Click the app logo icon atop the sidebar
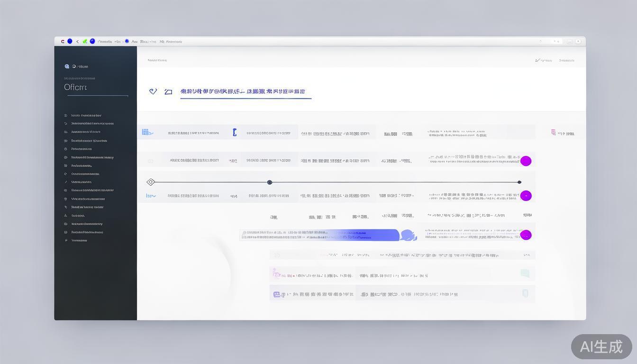Viewport: 637px width, 364px height. tap(67, 66)
